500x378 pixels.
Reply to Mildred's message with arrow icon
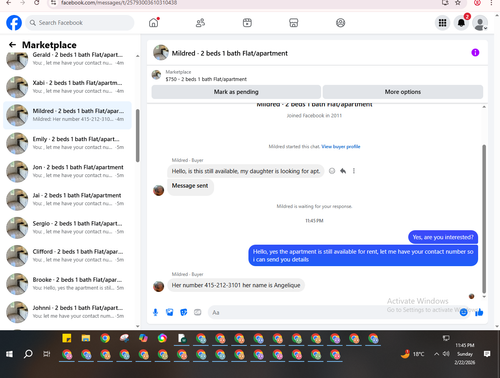(343, 171)
